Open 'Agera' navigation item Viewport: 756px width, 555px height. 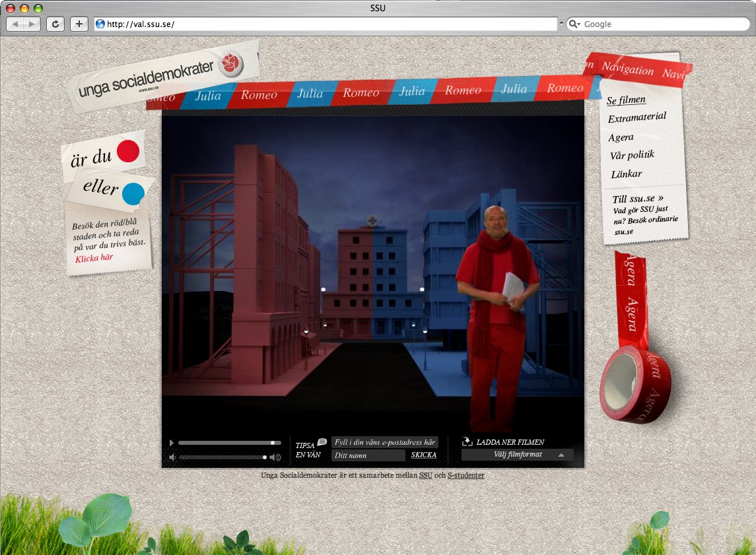[621, 137]
